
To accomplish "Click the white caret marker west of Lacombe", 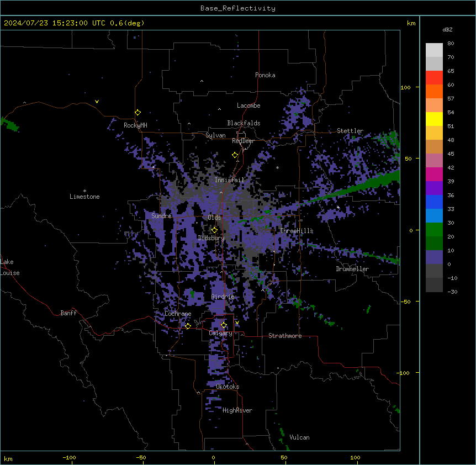I will [219, 109].
